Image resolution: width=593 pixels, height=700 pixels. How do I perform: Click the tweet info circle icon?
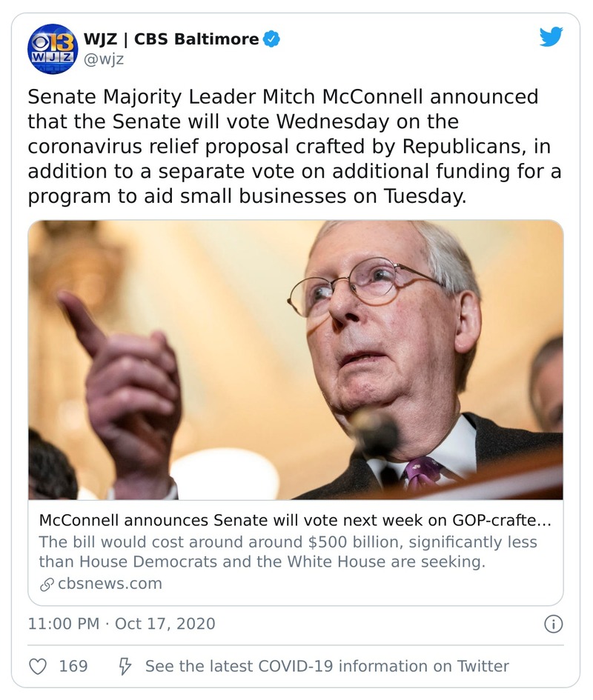[x=553, y=624]
